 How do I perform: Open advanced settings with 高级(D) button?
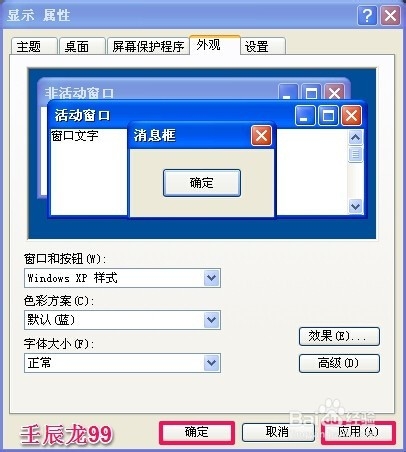tap(339, 363)
